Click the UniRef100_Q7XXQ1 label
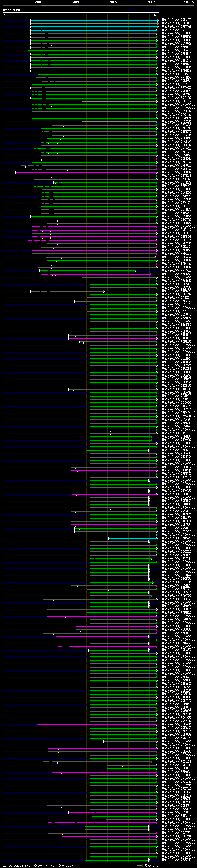 click(177, 122)
